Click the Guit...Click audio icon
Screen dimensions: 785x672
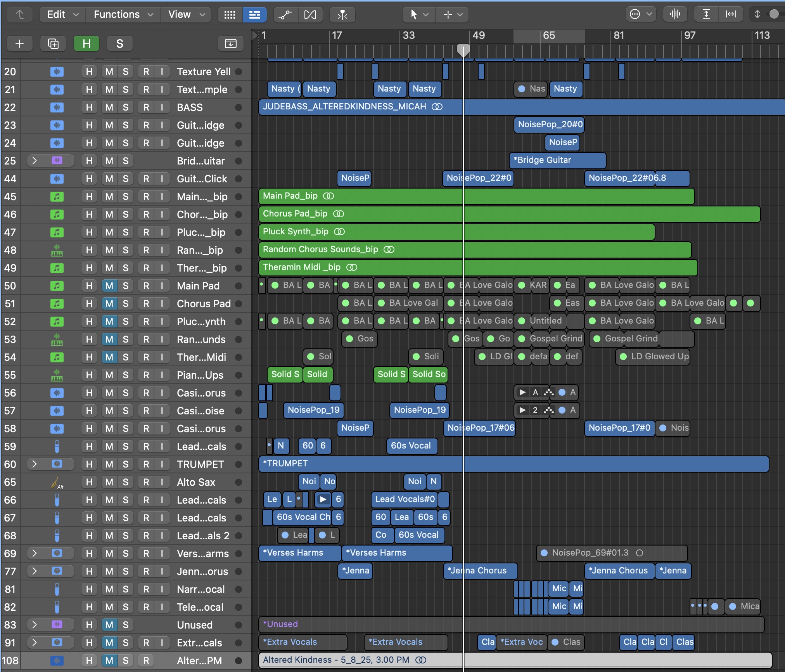[x=57, y=179]
